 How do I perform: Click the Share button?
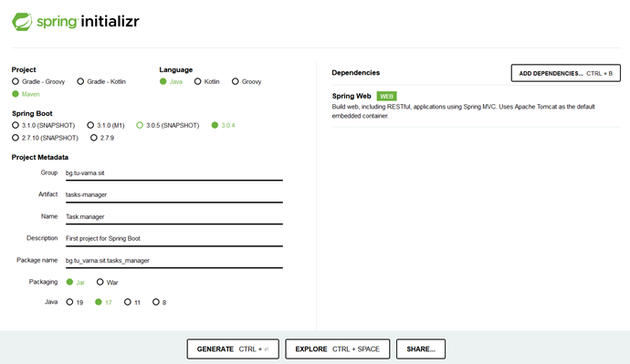click(421, 349)
